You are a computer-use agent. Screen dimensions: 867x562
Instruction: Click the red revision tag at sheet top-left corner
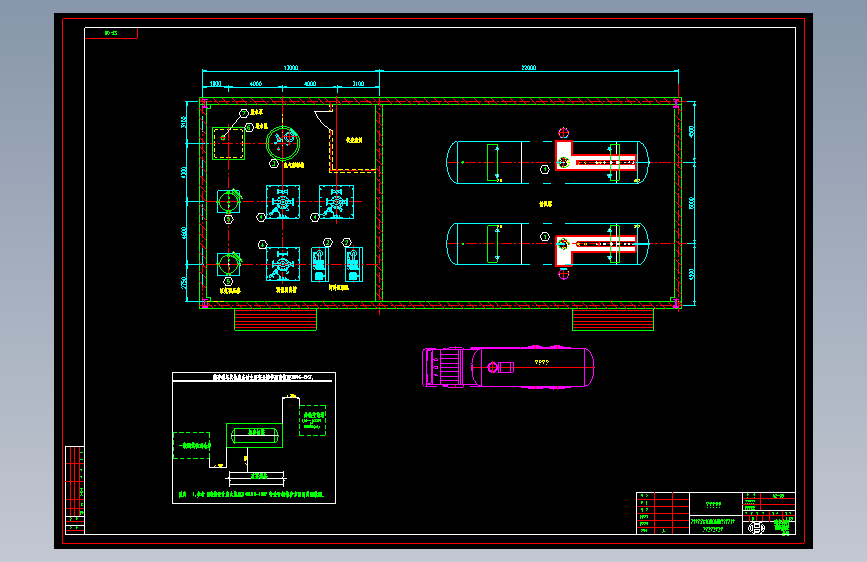pos(111,33)
